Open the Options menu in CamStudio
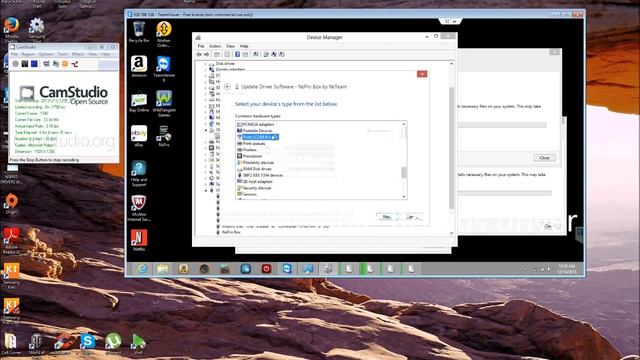The image size is (640, 360). (46, 54)
